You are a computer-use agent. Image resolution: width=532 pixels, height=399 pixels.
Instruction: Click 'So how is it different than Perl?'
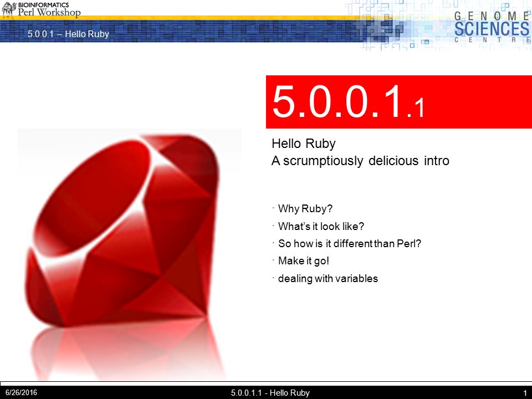click(350, 243)
